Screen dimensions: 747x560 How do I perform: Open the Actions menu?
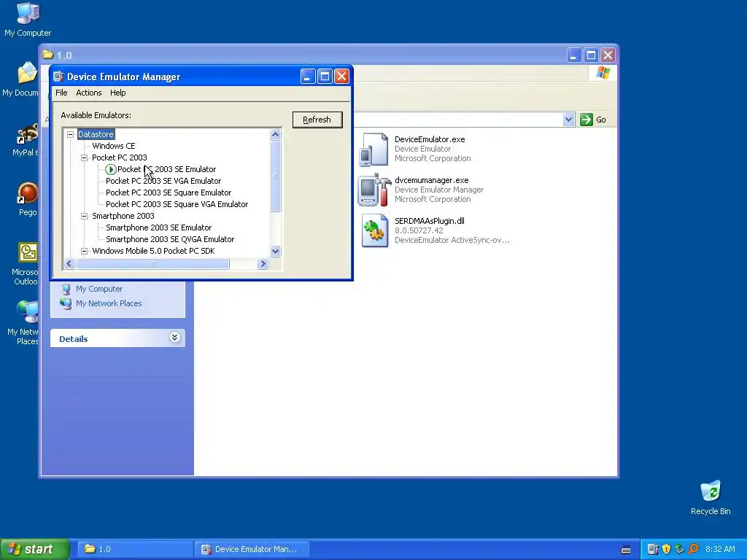[88, 93]
